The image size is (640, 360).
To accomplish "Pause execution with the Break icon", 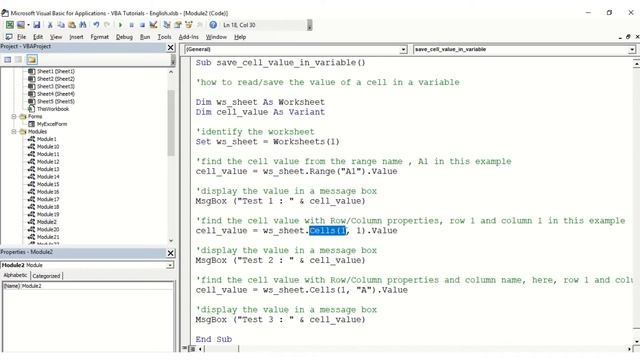I will pyautogui.click(x=131, y=25).
